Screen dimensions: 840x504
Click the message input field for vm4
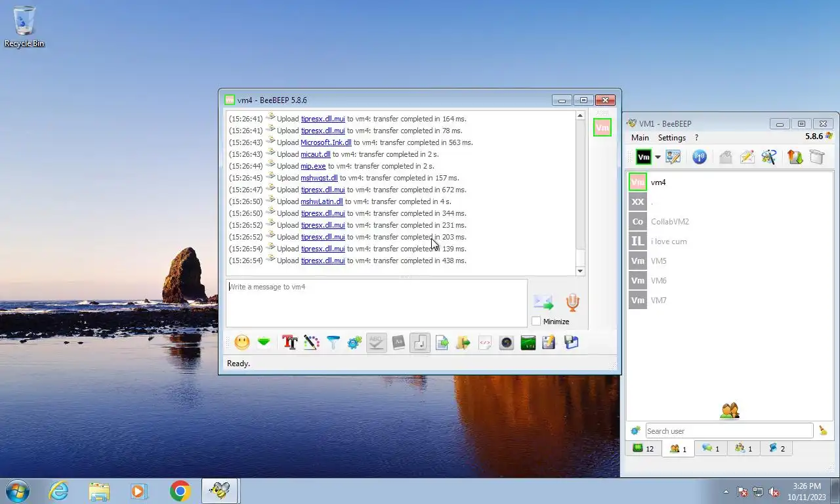tap(377, 303)
